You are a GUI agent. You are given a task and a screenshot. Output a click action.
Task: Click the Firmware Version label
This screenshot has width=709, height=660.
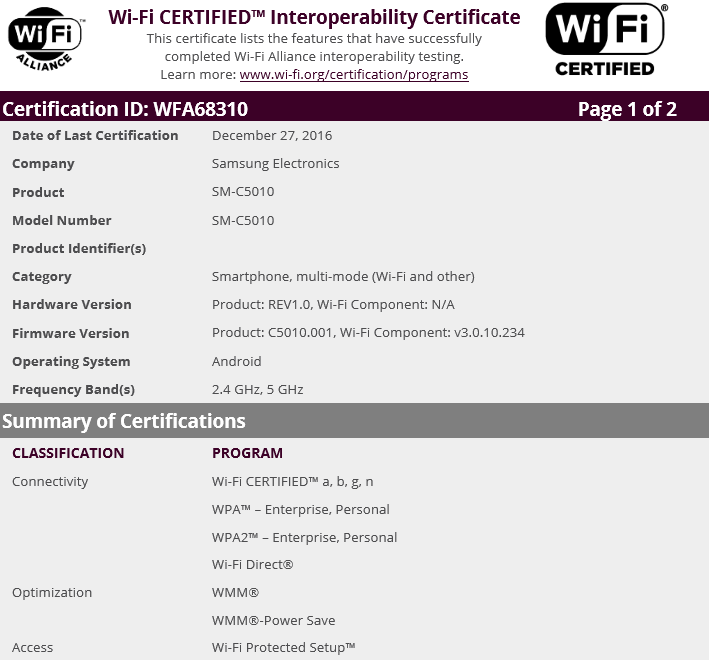pos(71,334)
